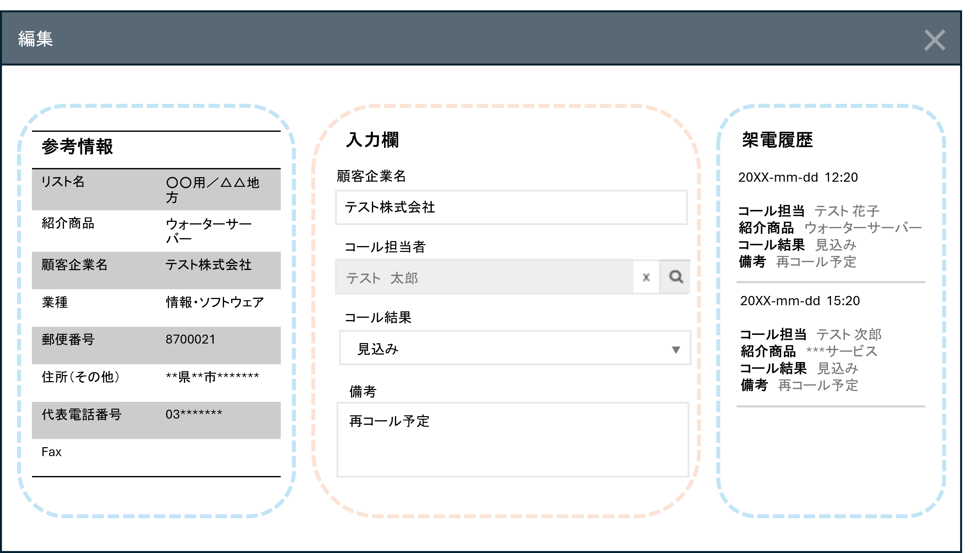Click the search icon beside コール担当者
The height and width of the screenshot is (553, 980).
coord(675,277)
